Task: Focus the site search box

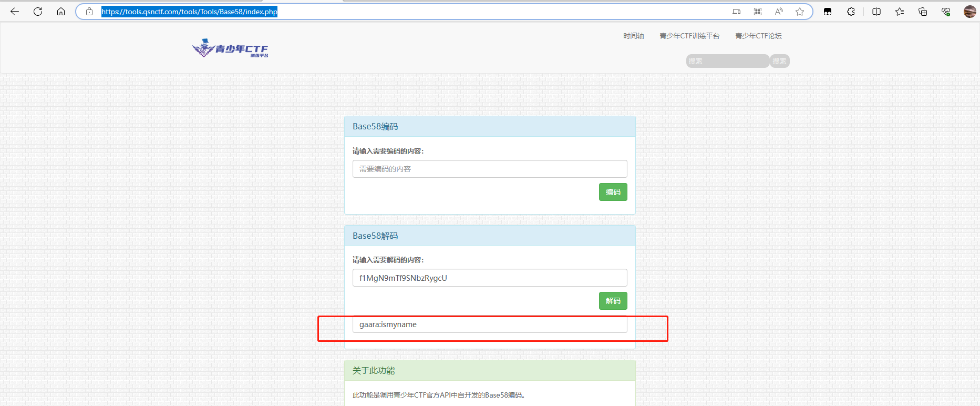Action: coord(728,61)
